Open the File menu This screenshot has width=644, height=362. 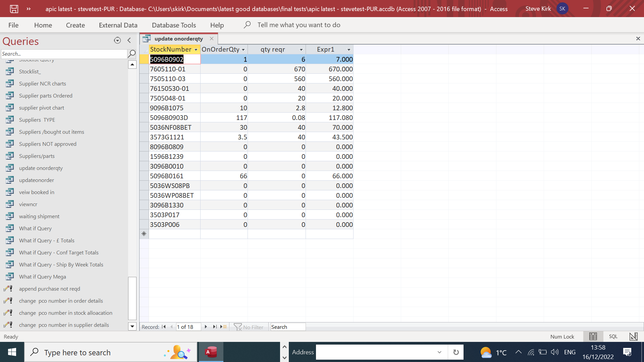(x=13, y=25)
